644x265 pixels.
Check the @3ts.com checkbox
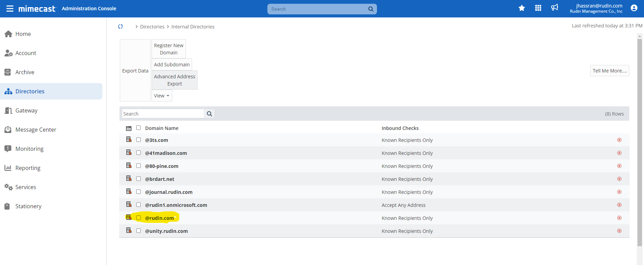coord(139,140)
